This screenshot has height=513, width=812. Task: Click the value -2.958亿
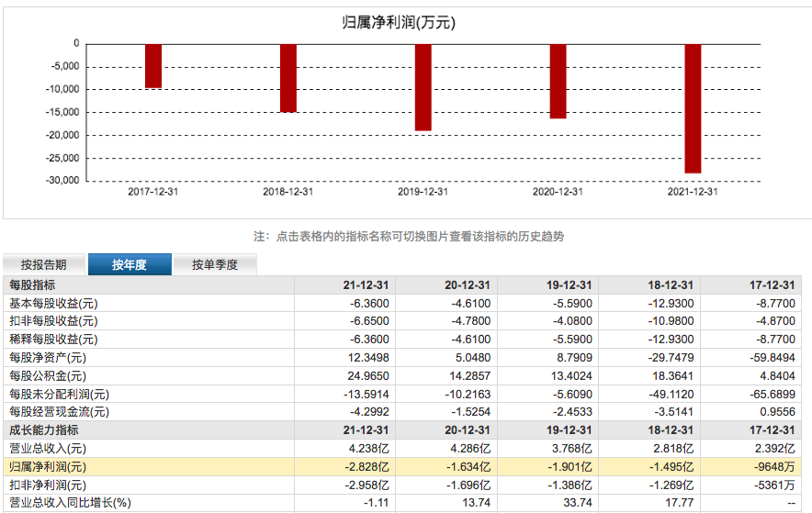[x=367, y=485]
